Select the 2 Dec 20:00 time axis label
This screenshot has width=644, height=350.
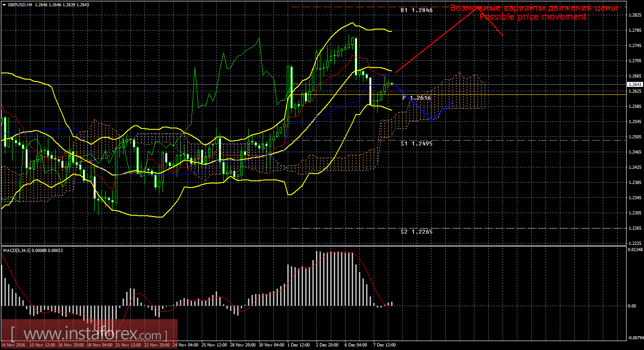[328, 346]
